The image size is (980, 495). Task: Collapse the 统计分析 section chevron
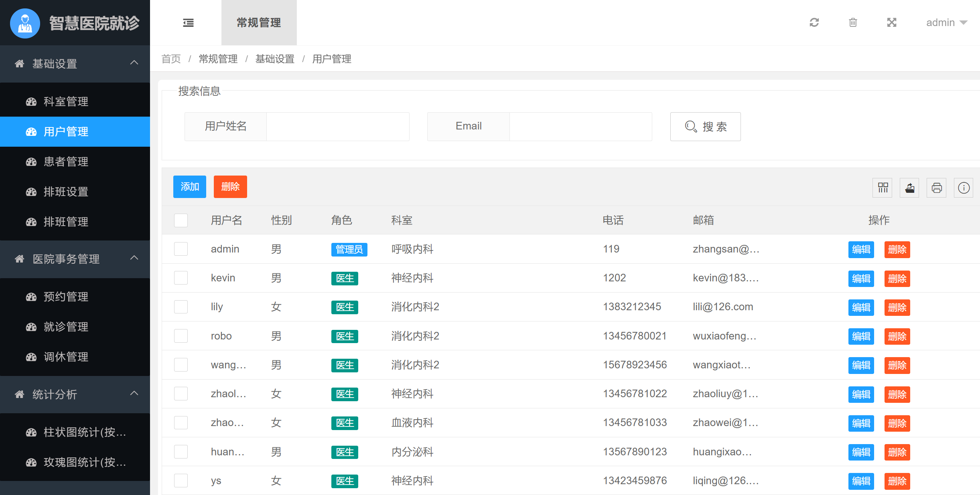click(134, 394)
